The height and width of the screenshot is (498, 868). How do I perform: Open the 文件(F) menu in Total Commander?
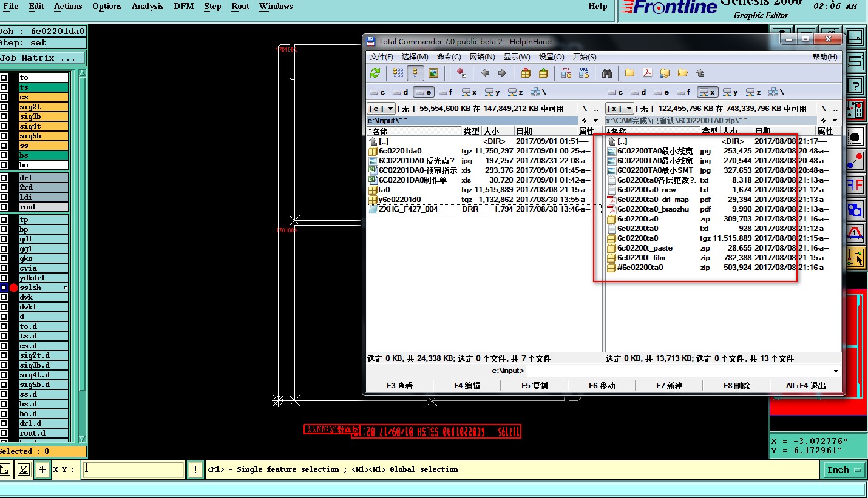pyautogui.click(x=382, y=57)
